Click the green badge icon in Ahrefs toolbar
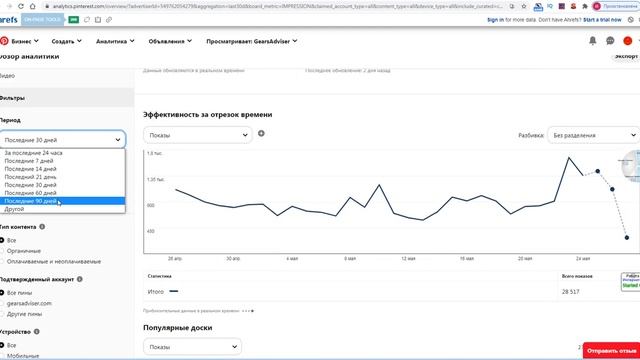Viewport: 640px width, 360px height. 73,20
